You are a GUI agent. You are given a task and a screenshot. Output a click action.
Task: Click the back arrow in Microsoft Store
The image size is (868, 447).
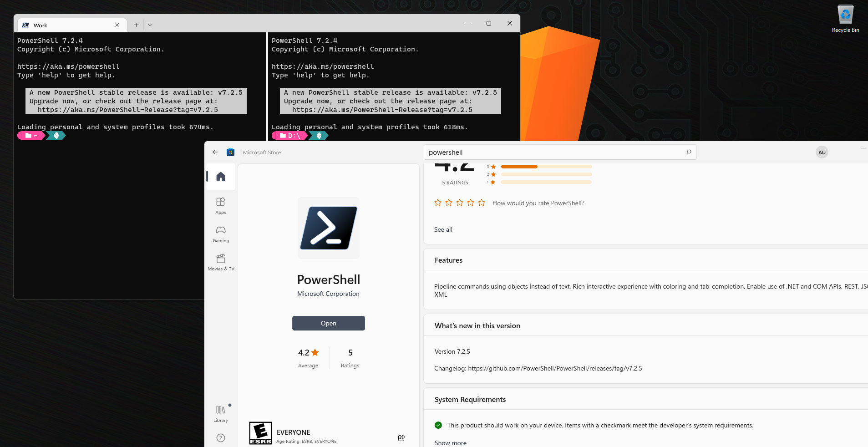pos(215,152)
